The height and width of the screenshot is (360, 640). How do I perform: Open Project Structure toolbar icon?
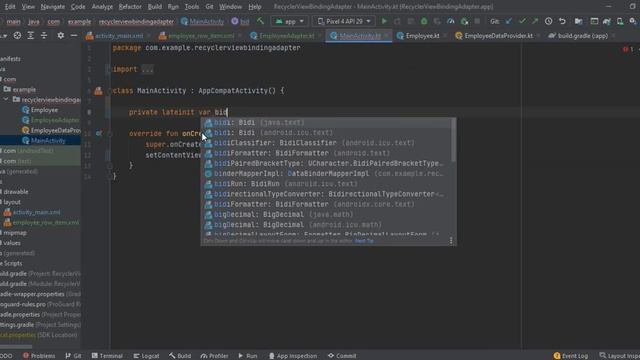tap(578, 21)
